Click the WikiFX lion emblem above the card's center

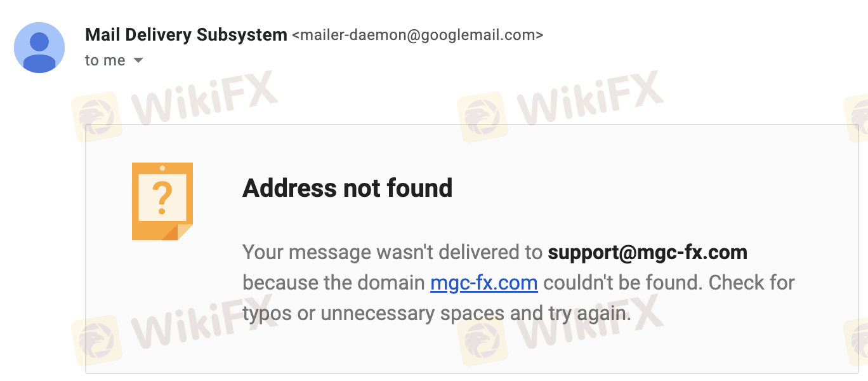click(x=482, y=116)
